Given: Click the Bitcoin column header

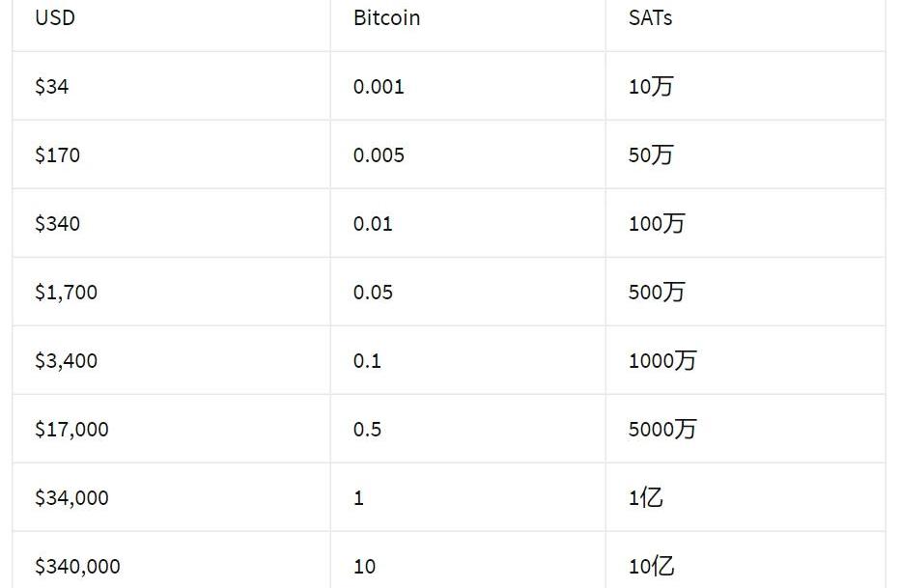Looking at the screenshot, I should click(x=386, y=18).
